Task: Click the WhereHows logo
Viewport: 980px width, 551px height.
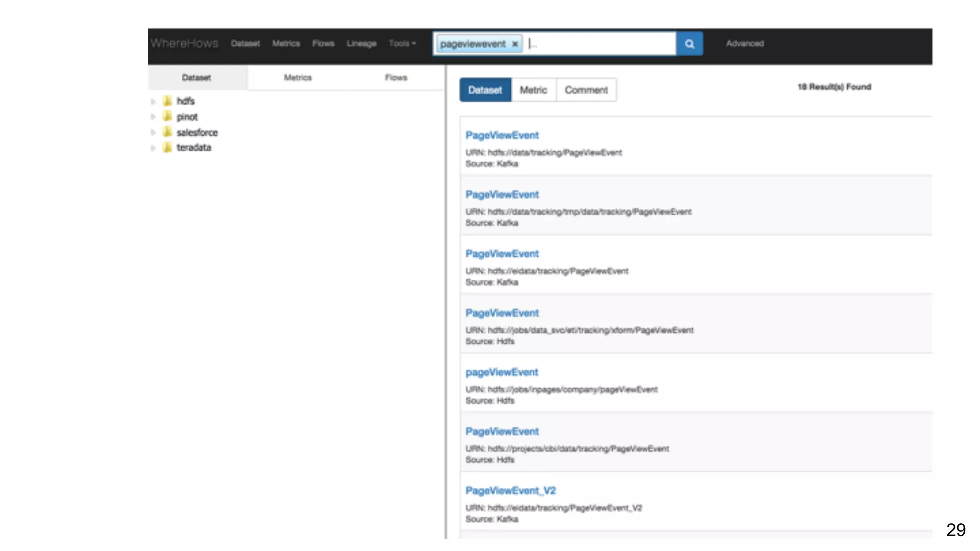Action: pos(184,44)
